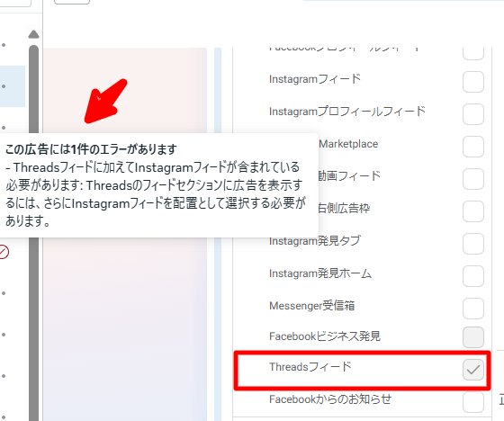Check the Instagramプロフィールフィード checkbox
The image size is (504, 421).
[x=473, y=114]
